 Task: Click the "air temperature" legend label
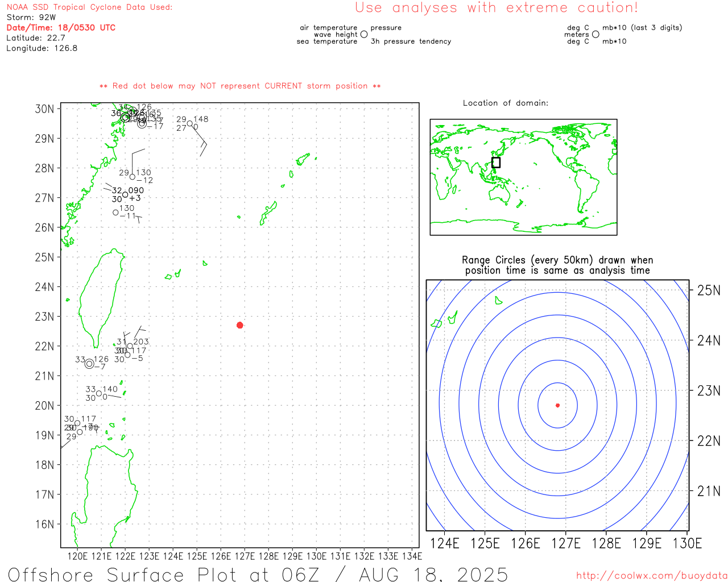(x=329, y=27)
